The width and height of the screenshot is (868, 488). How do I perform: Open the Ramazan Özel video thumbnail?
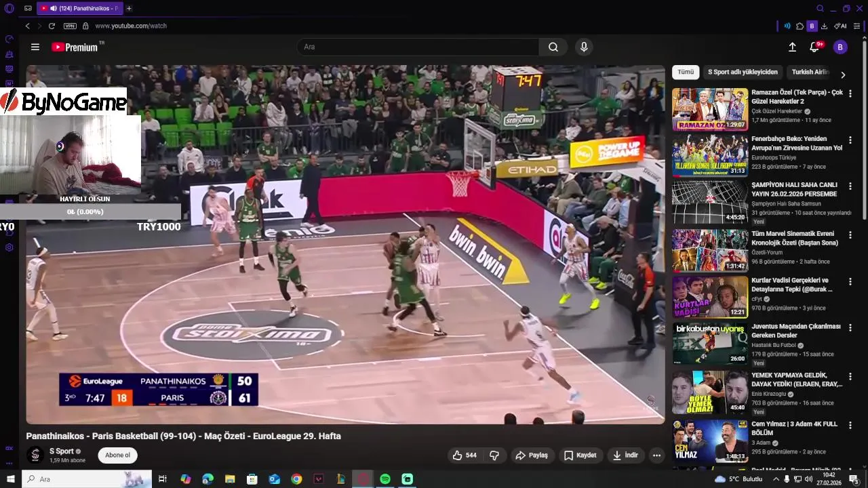point(710,109)
